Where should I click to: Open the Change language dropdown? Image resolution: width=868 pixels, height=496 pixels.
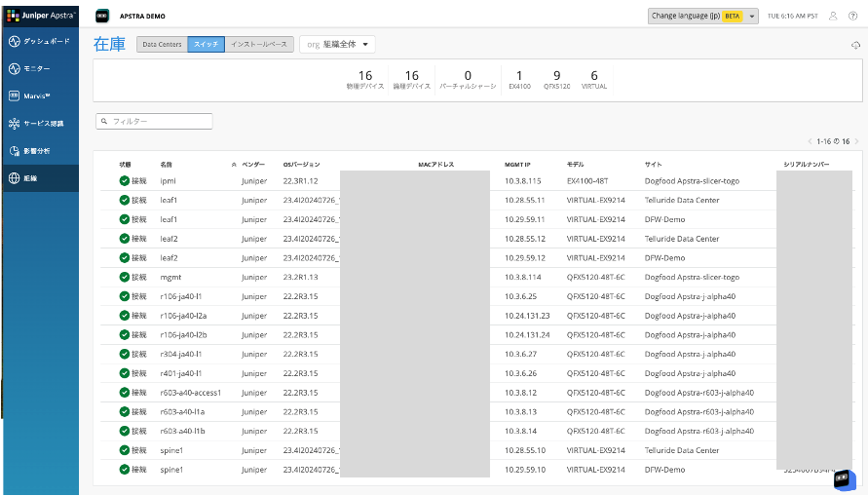tap(702, 17)
